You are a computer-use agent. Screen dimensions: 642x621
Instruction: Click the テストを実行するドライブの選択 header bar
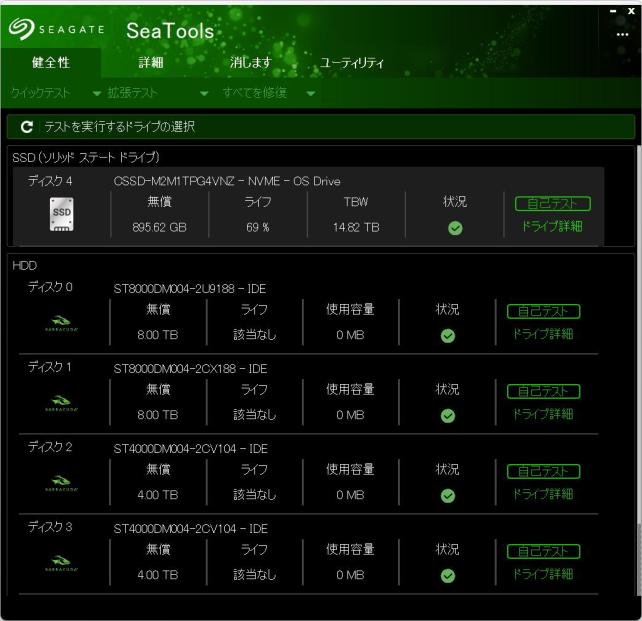pyautogui.click(x=321, y=127)
